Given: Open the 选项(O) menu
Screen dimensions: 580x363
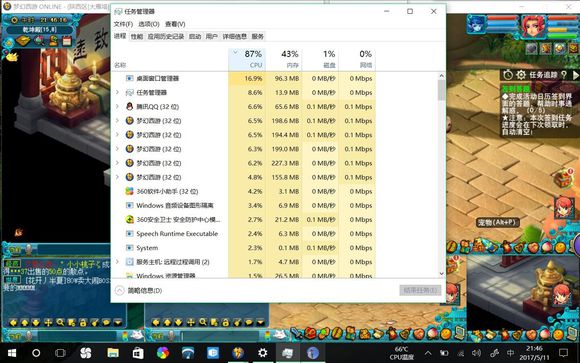Looking at the screenshot, I should coord(149,24).
